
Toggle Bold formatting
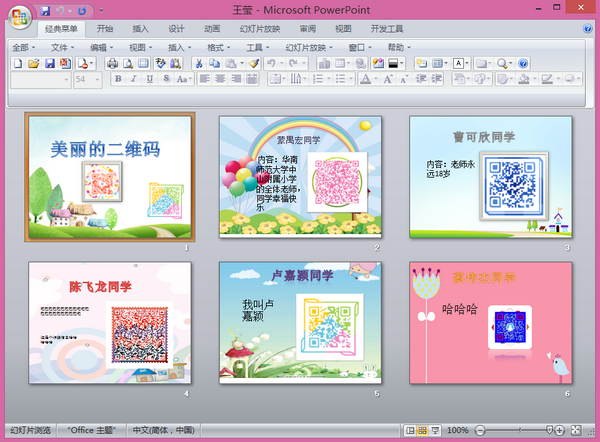[118, 79]
